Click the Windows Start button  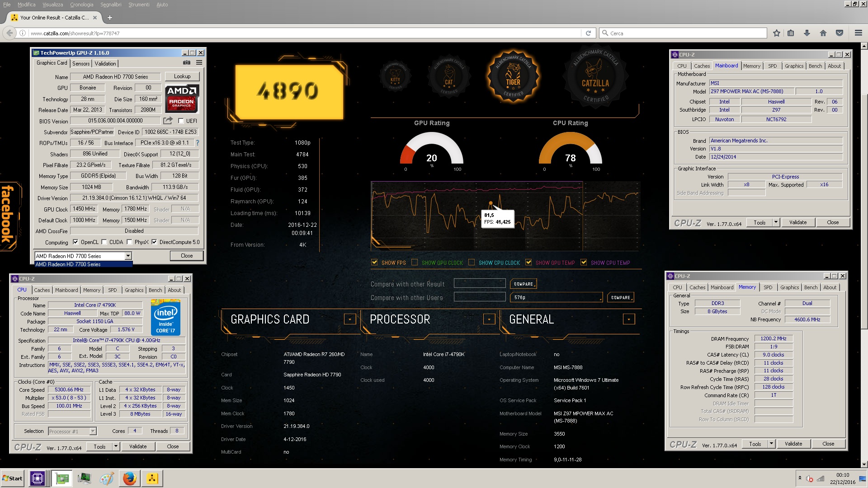click(13, 478)
